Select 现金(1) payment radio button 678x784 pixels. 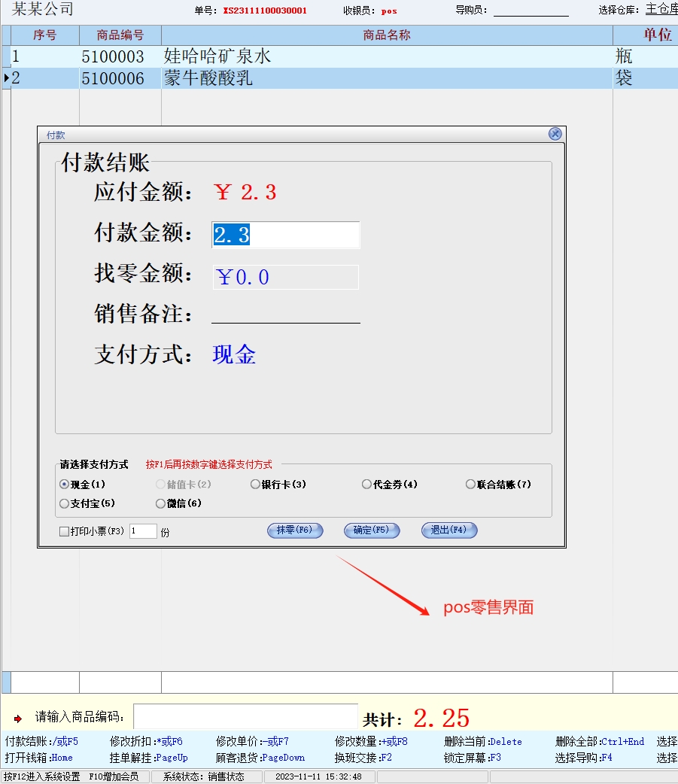[x=65, y=485]
